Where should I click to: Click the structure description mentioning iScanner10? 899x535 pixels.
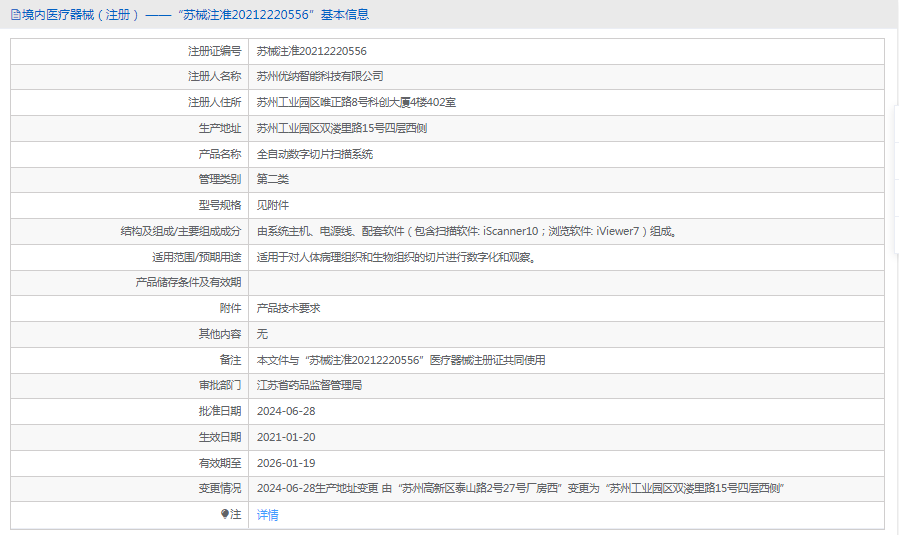click(x=468, y=231)
